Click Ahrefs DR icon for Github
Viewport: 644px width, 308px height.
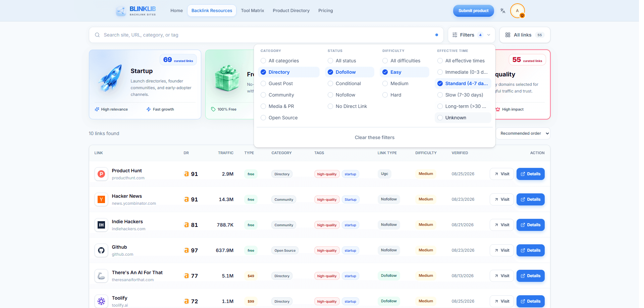click(x=186, y=250)
